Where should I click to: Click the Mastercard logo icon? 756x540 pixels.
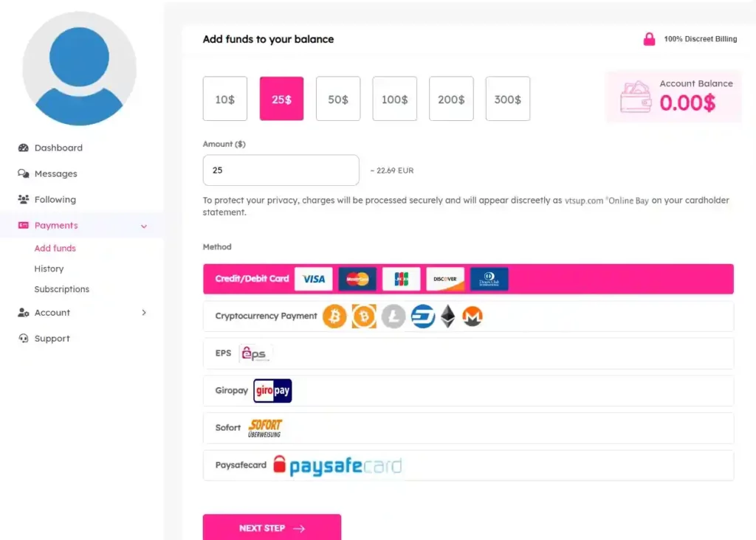pyautogui.click(x=357, y=279)
